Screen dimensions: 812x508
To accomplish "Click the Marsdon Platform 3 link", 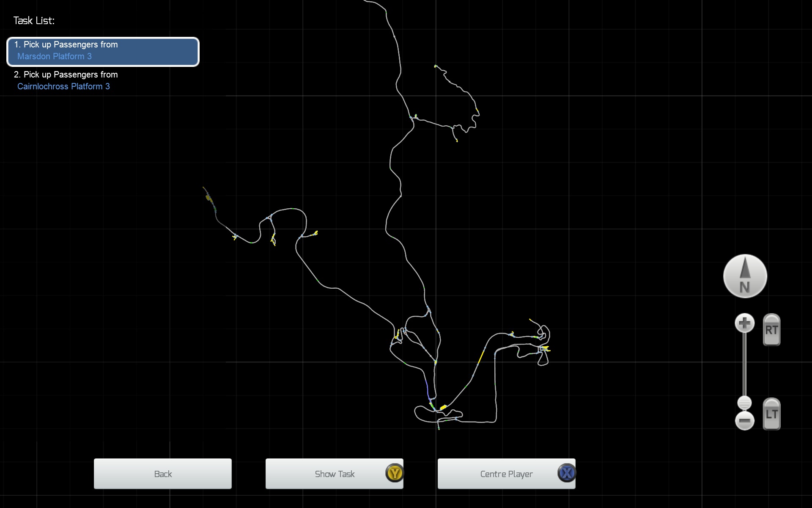I will [x=54, y=56].
